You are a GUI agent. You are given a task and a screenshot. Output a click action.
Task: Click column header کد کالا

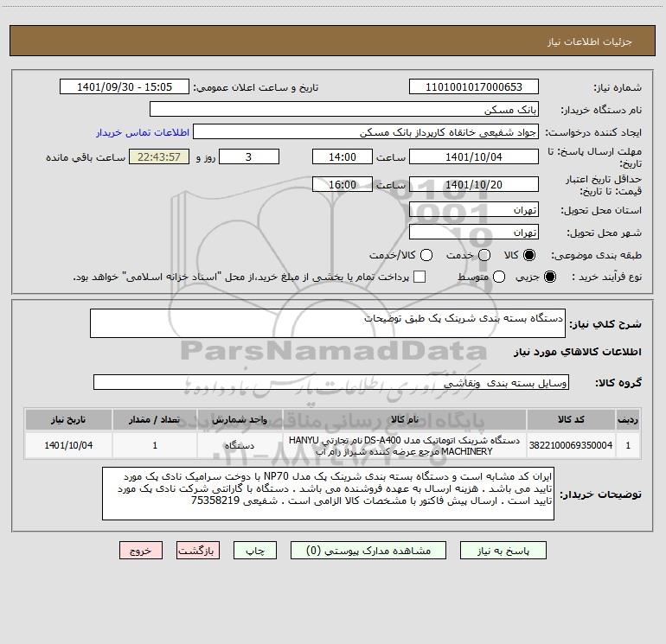[x=571, y=419]
